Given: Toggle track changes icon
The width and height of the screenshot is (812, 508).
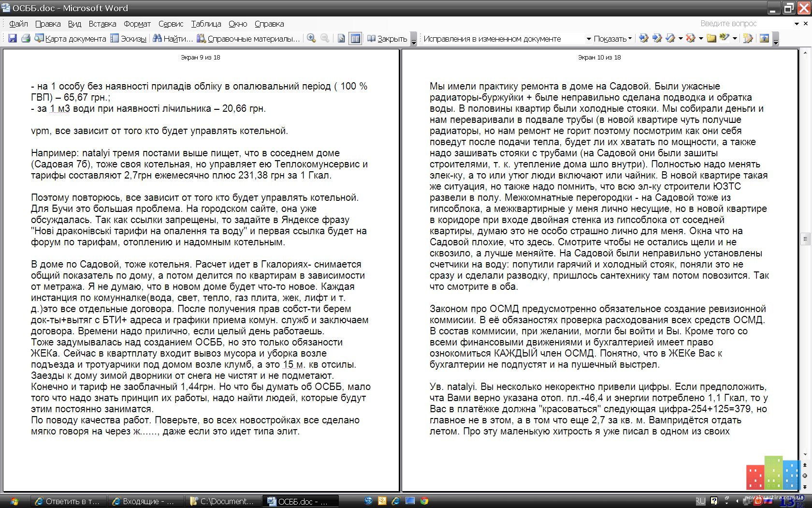Looking at the screenshot, I should pyautogui.click(x=748, y=38).
